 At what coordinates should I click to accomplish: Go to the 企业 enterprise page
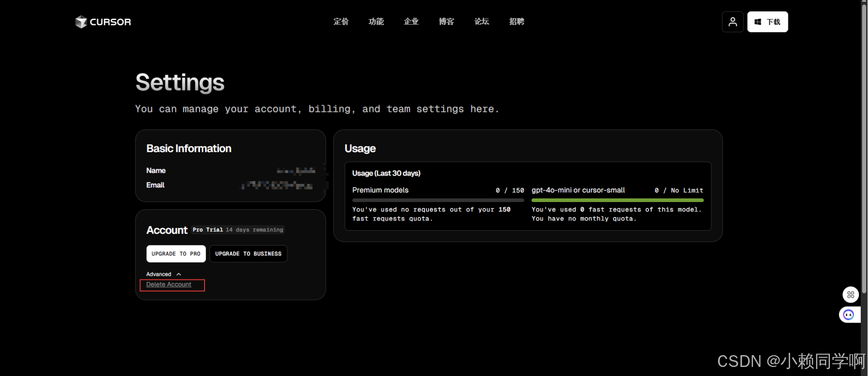coord(411,21)
